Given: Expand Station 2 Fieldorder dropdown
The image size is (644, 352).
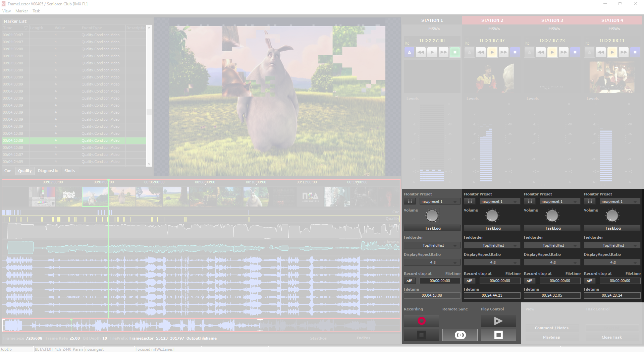Looking at the screenshot, I should [x=492, y=245].
